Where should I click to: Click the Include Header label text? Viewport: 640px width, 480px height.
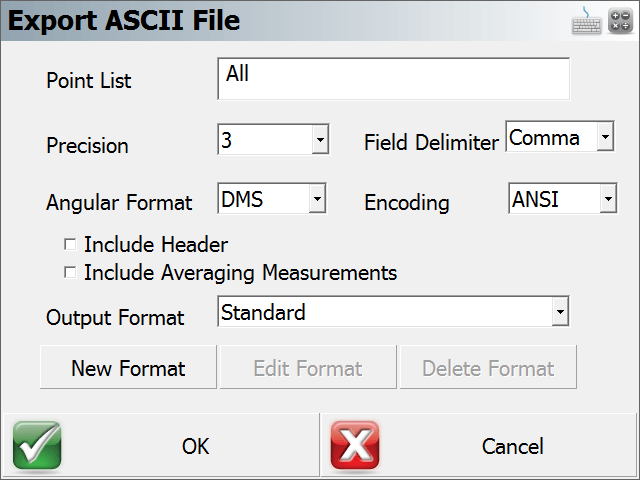[x=156, y=244]
